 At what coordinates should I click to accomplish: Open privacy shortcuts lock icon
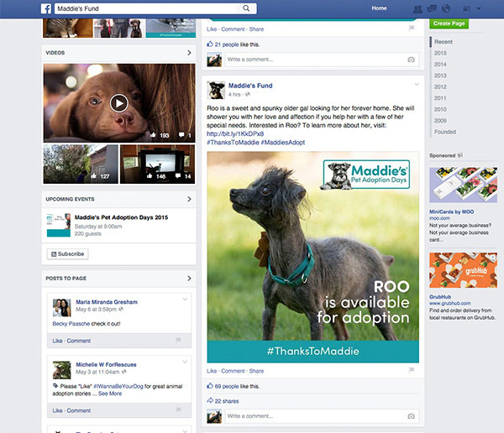(x=466, y=9)
